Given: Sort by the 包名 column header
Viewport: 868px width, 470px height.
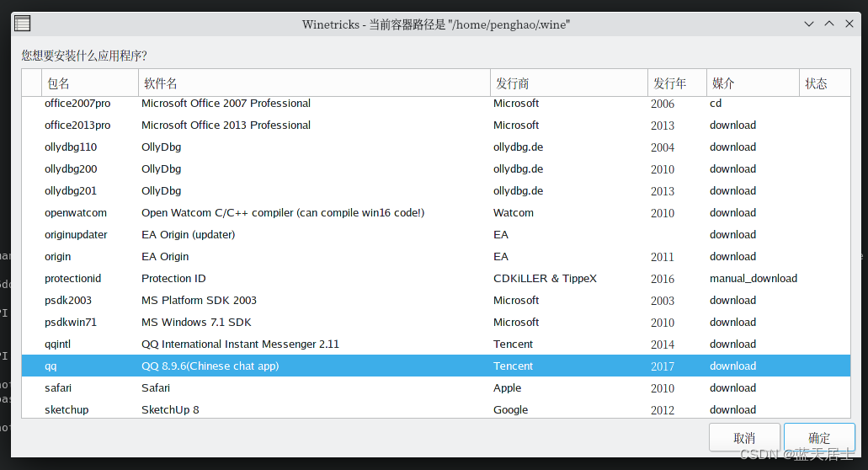Looking at the screenshot, I should pos(90,83).
